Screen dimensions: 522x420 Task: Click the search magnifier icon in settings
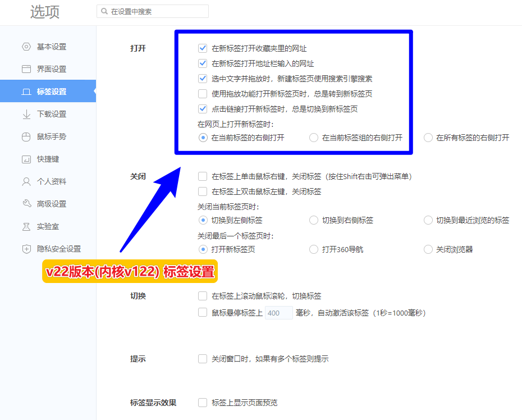click(x=104, y=11)
